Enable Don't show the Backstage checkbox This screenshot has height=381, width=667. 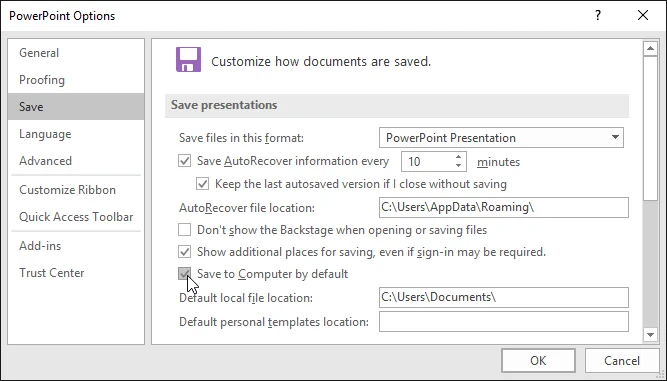(x=184, y=230)
